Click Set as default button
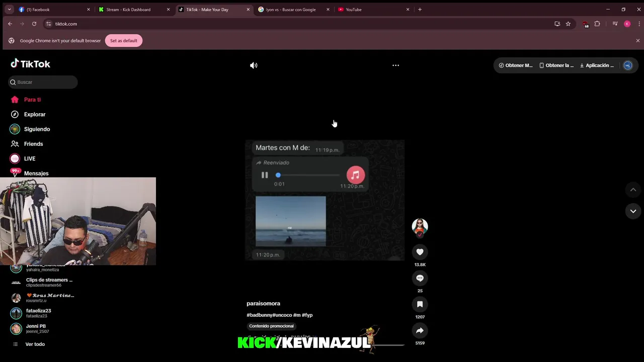The height and width of the screenshot is (362, 644). 124,41
